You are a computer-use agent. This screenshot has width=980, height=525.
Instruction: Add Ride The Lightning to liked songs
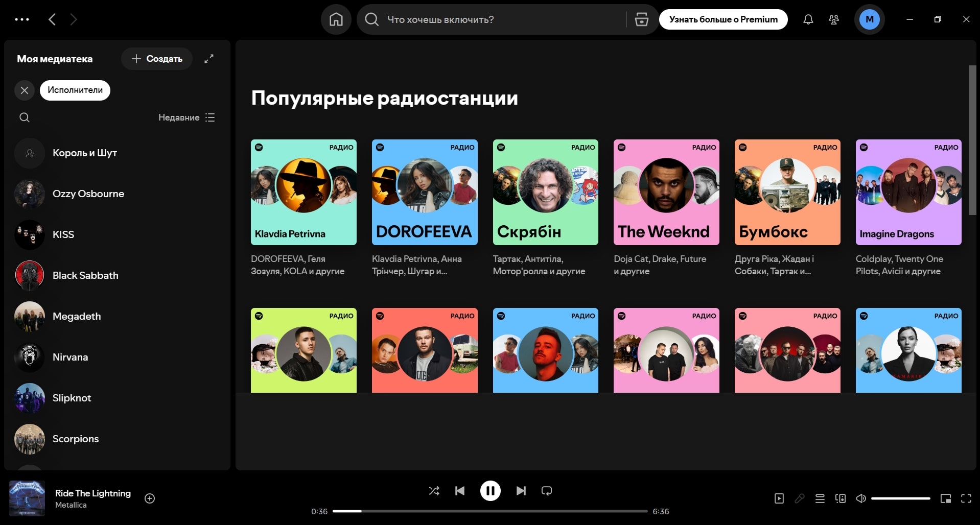point(150,498)
